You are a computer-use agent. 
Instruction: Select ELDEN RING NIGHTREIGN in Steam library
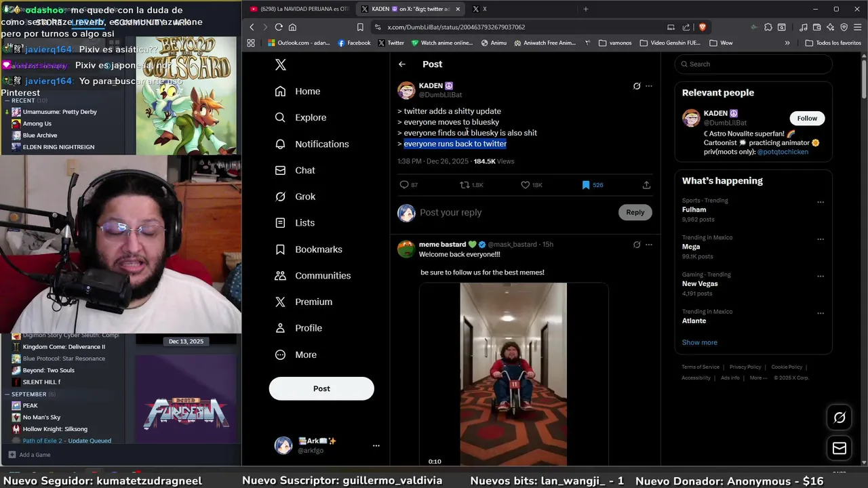pyautogui.click(x=53, y=147)
